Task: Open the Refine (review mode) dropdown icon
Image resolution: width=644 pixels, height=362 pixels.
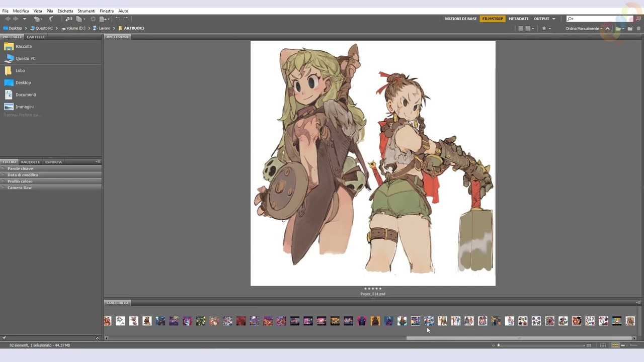Action: [x=79, y=19]
